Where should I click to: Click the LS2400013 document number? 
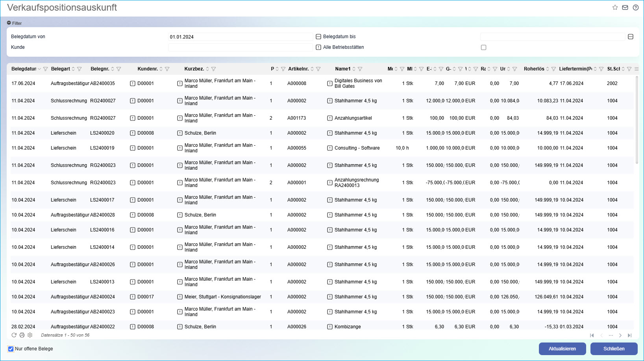(x=102, y=282)
